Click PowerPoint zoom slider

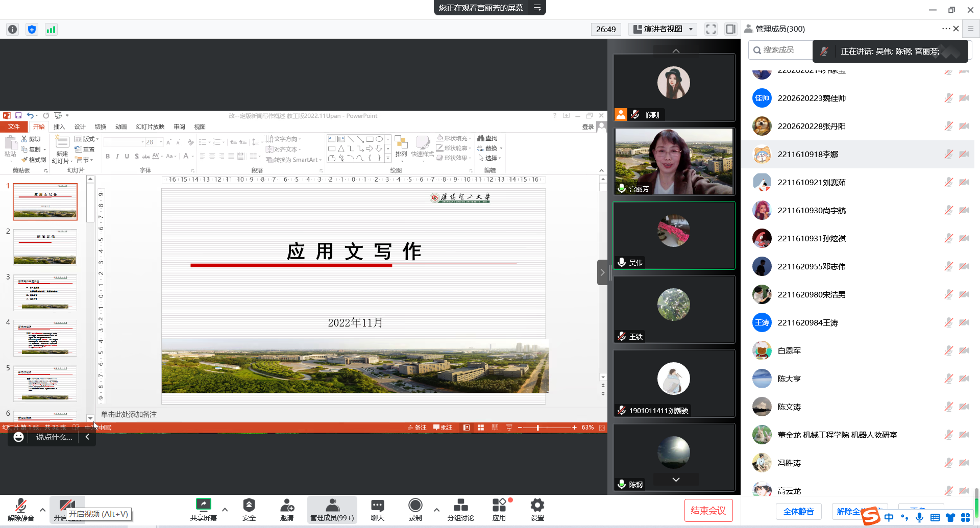click(x=547, y=428)
